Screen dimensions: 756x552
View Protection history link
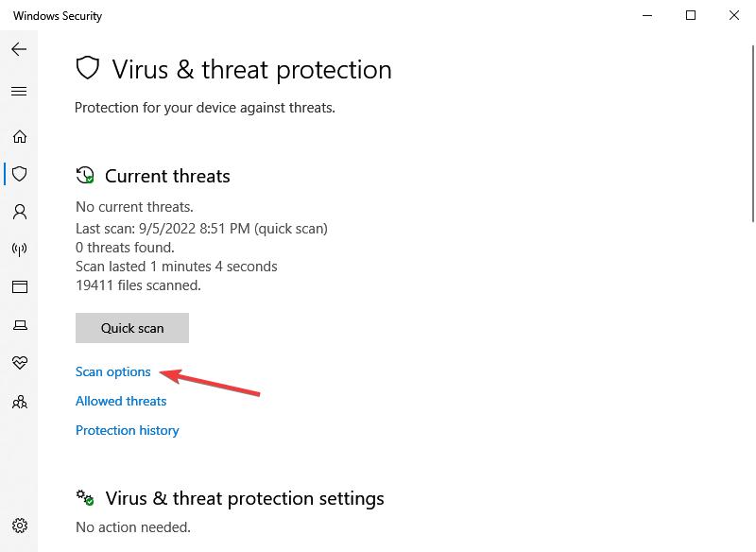tap(128, 430)
